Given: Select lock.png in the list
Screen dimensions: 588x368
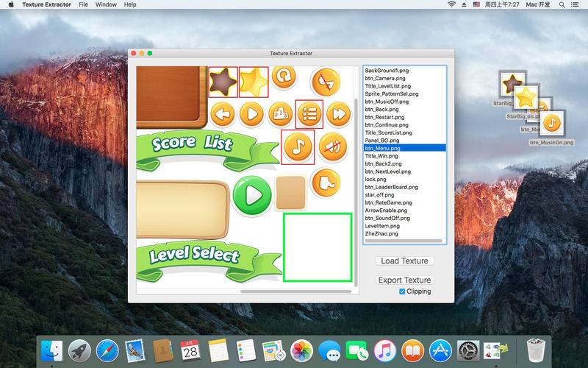Looking at the screenshot, I should (x=405, y=179).
